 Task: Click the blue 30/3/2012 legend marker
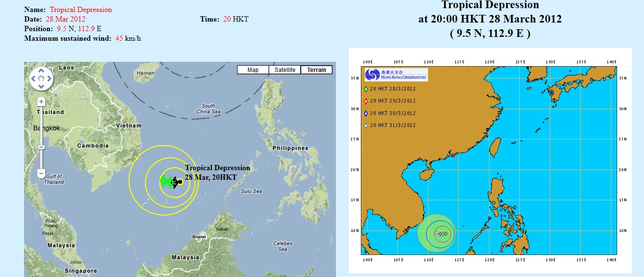click(x=366, y=114)
